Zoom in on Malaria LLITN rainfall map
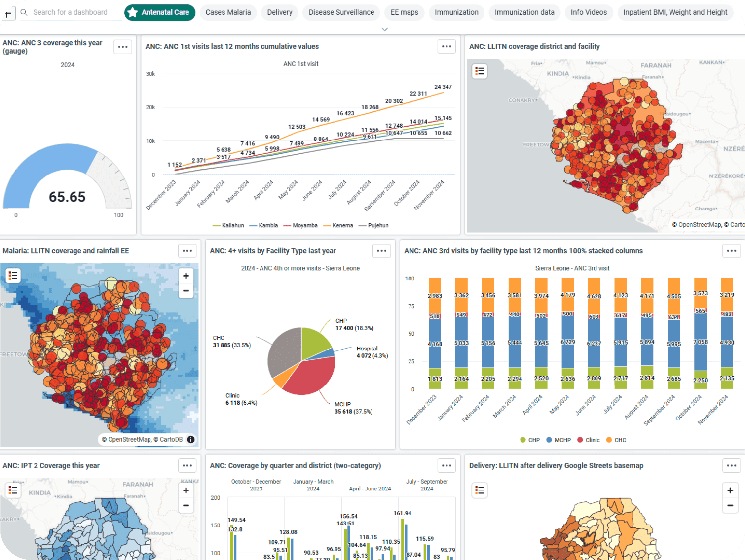The height and width of the screenshot is (560, 745). [186, 276]
